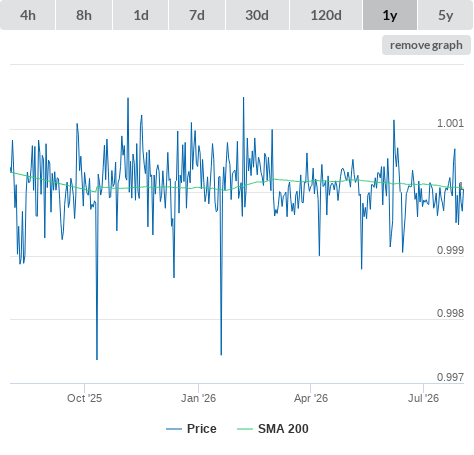The image size is (474, 455).
Task: Open the 7d time range
Action: click(197, 15)
